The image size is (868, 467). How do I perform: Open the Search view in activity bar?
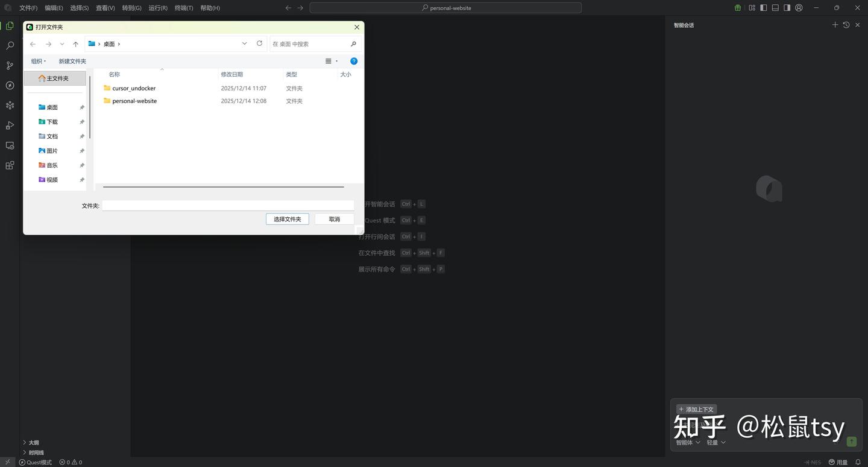tap(10, 45)
